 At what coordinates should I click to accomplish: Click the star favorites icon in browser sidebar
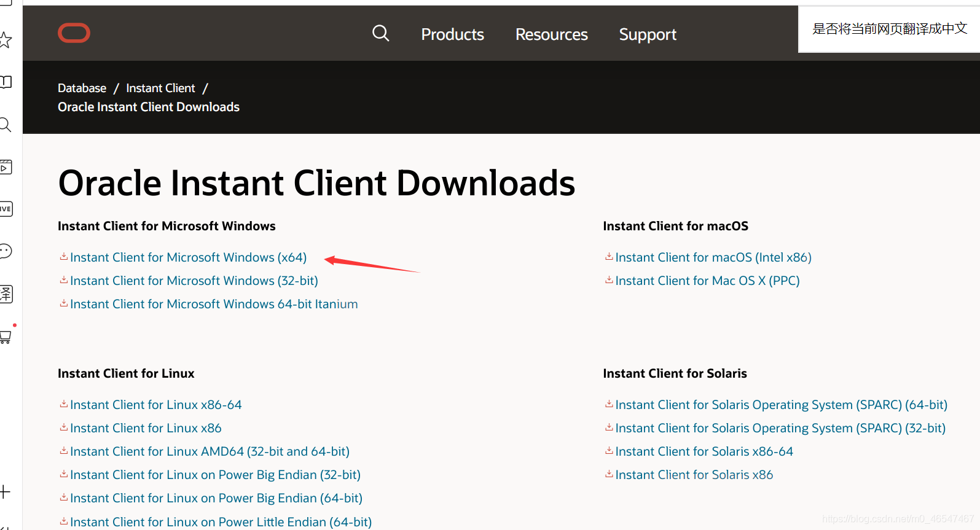pyautogui.click(x=5, y=40)
